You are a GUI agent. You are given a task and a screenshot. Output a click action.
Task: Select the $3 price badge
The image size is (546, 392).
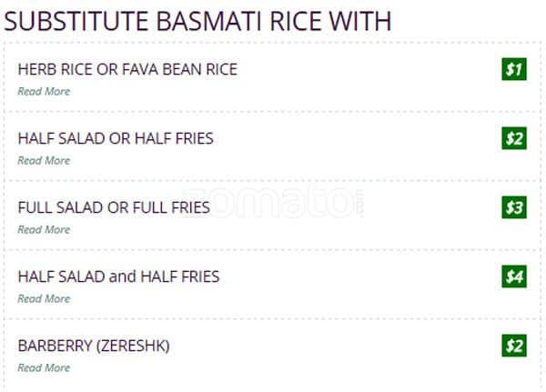click(x=514, y=207)
